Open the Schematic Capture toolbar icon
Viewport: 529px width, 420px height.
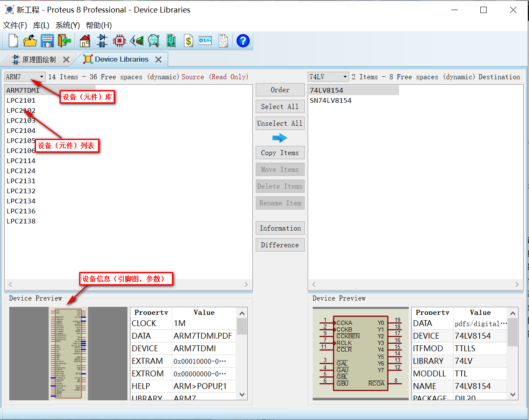102,41
